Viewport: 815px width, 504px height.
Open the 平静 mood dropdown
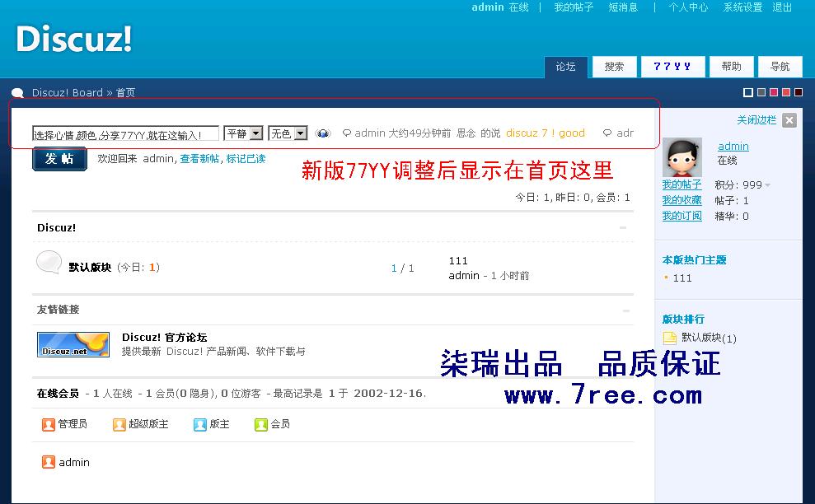coord(243,133)
